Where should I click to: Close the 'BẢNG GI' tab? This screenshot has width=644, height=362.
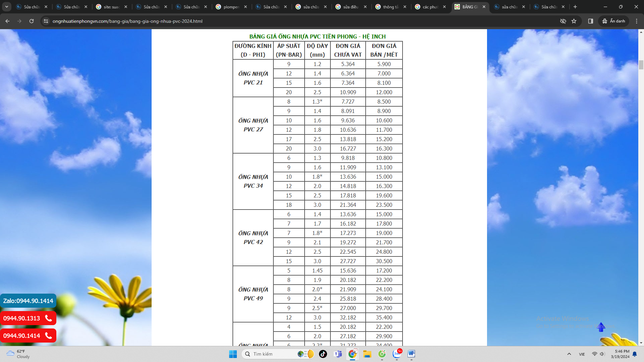(484, 7)
